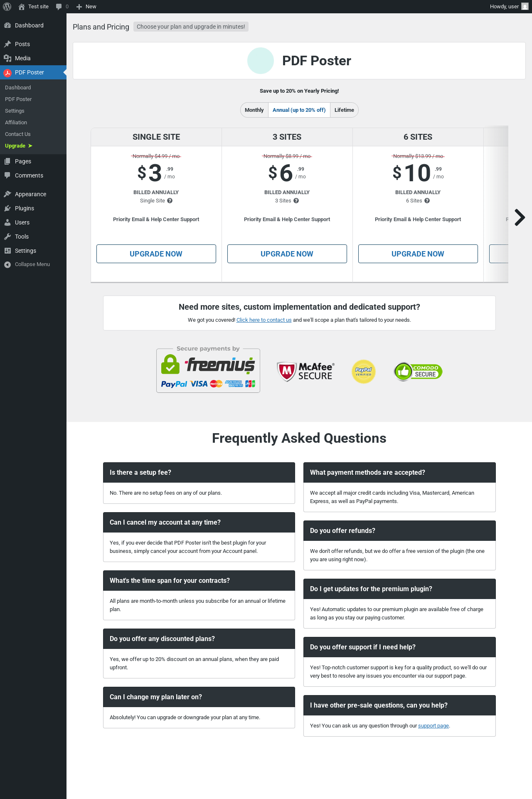
Task: Click 'Do I get updates for the premium plugin?' heading
Action: click(x=399, y=589)
